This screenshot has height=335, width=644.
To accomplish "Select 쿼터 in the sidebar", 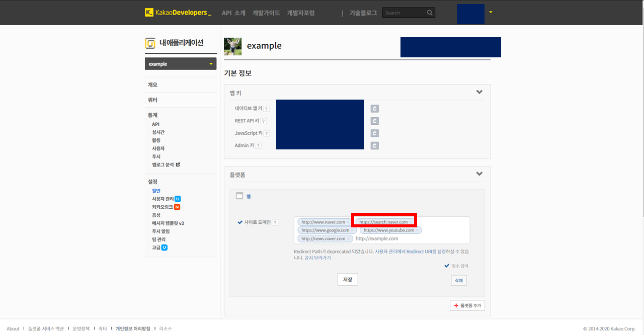I will pos(152,100).
